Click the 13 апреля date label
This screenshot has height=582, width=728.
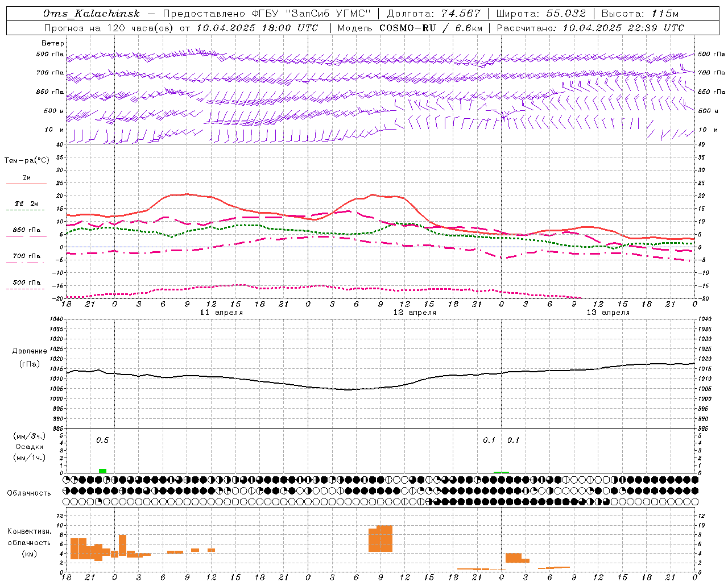click(608, 313)
